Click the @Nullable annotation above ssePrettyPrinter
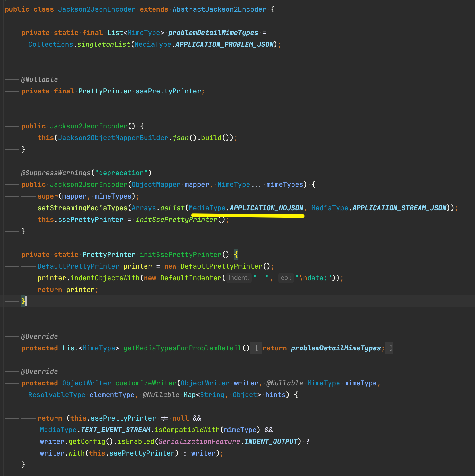This screenshot has width=475, height=476. point(39,79)
